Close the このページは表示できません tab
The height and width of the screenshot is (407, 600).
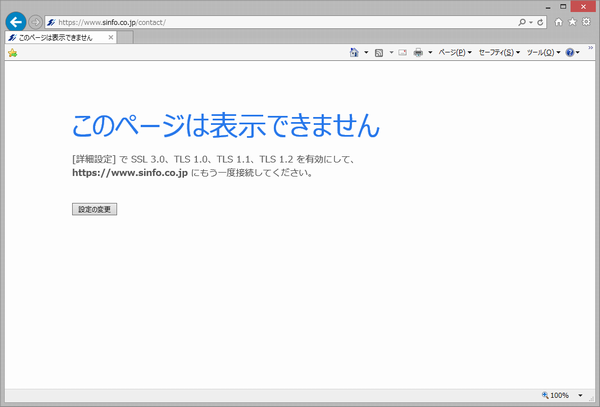click(x=111, y=37)
